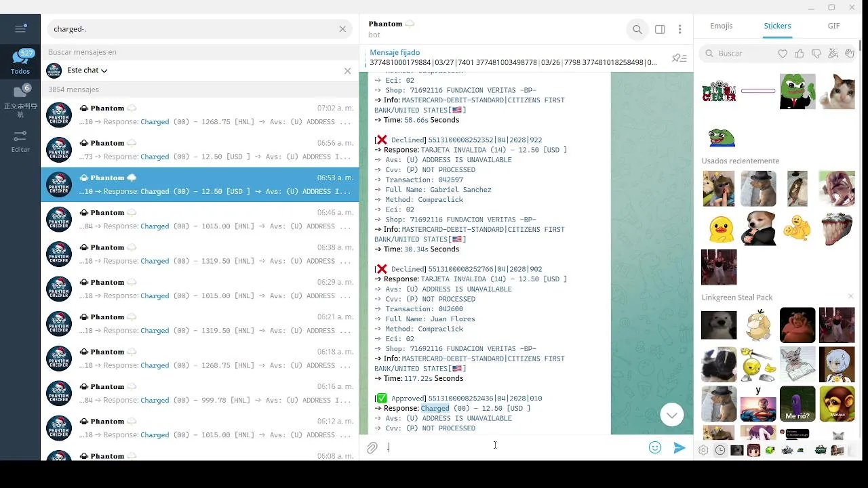
Task: Select the Phantom result from 06:53 a. m.
Action: pyautogui.click(x=200, y=184)
